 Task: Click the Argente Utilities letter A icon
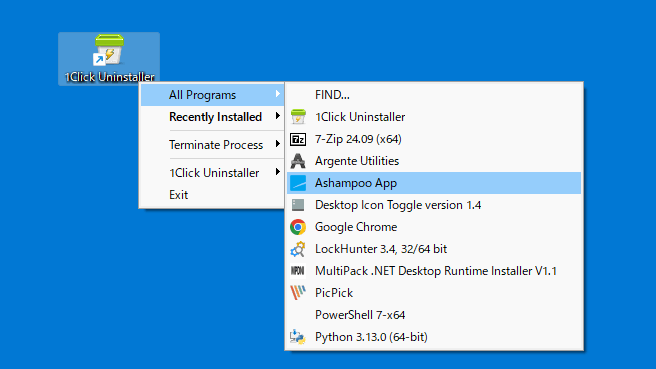[298, 161]
